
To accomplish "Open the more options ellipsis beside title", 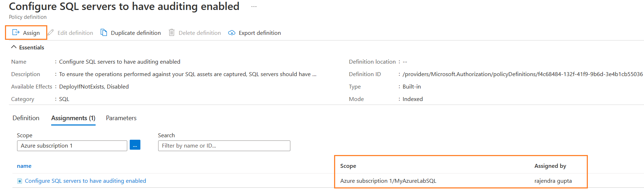I will (254, 7).
